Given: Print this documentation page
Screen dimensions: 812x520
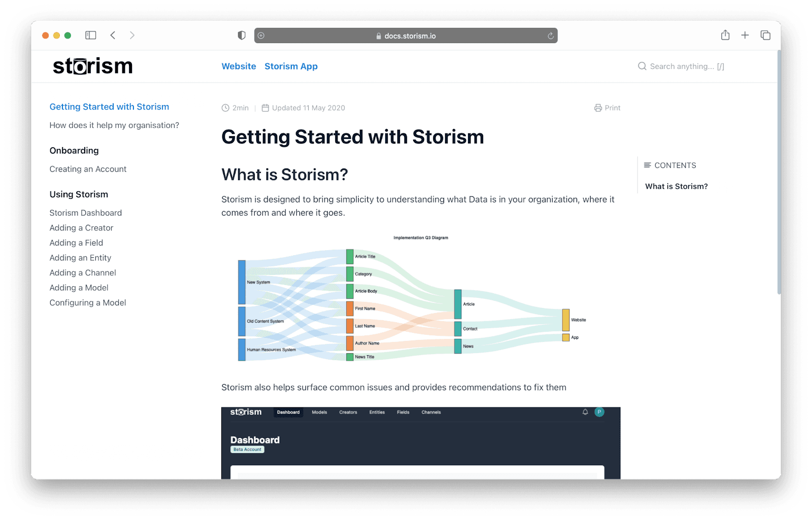Looking at the screenshot, I should coord(607,108).
